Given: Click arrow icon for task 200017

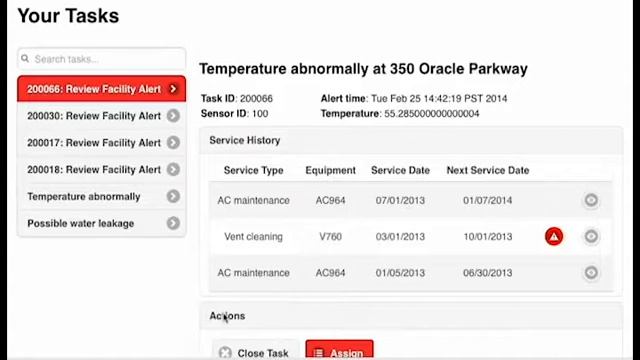Looking at the screenshot, I should point(173,142).
